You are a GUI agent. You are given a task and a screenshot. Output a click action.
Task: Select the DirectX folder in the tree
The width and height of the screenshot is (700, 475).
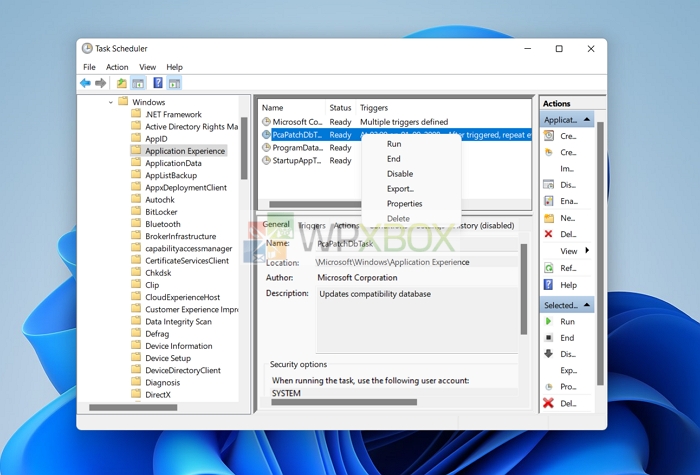point(158,395)
